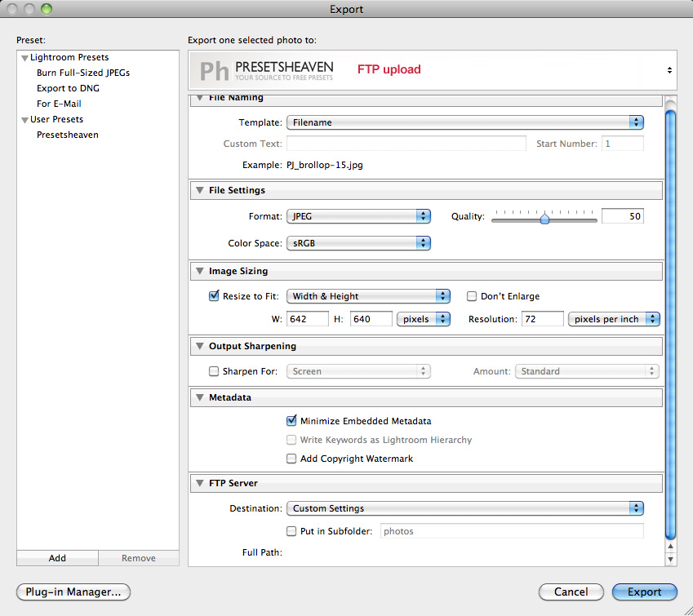The height and width of the screenshot is (616, 693).
Task: Open the Color Space sRGB dropdown
Action: [358, 243]
